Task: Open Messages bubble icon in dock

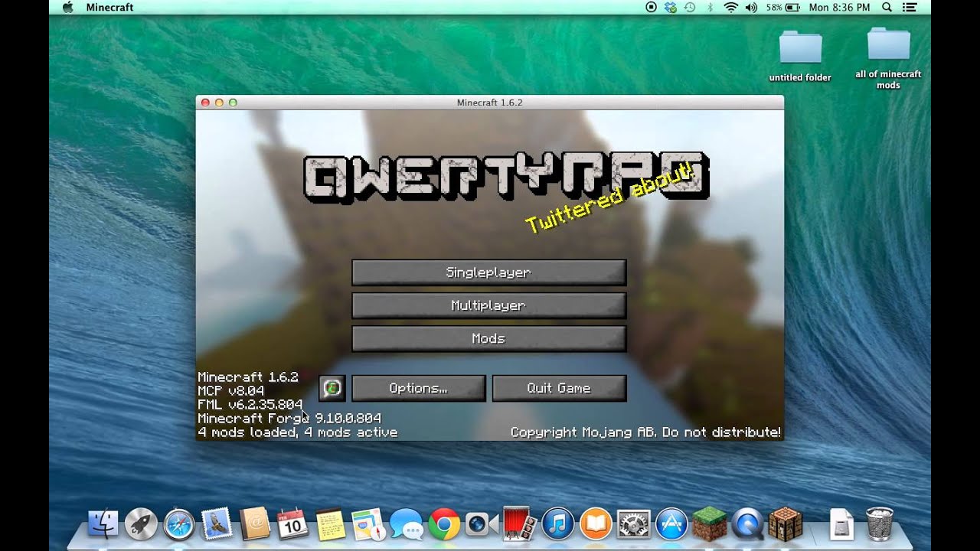Action: click(x=406, y=524)
